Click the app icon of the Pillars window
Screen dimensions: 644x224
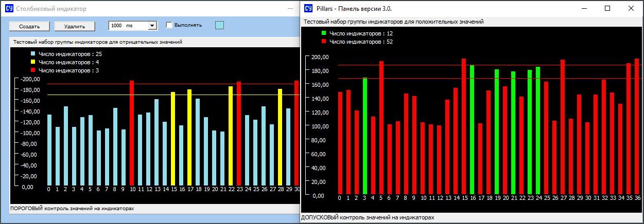click(309, 8)
